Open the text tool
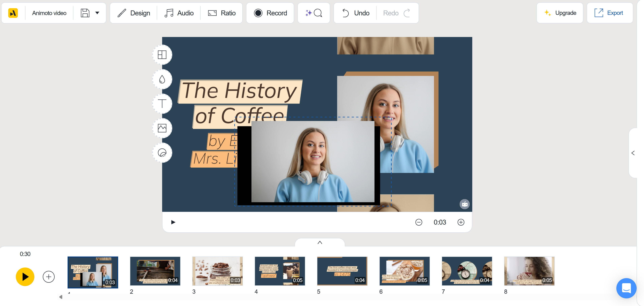This screenshot has height=306, width=644. pos(162,103)
